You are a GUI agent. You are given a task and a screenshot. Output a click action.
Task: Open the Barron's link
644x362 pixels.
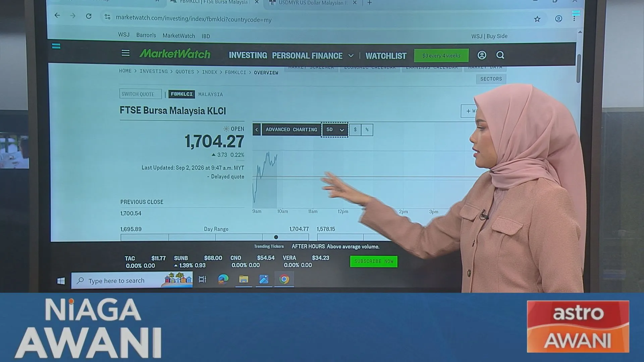[146, 35]
